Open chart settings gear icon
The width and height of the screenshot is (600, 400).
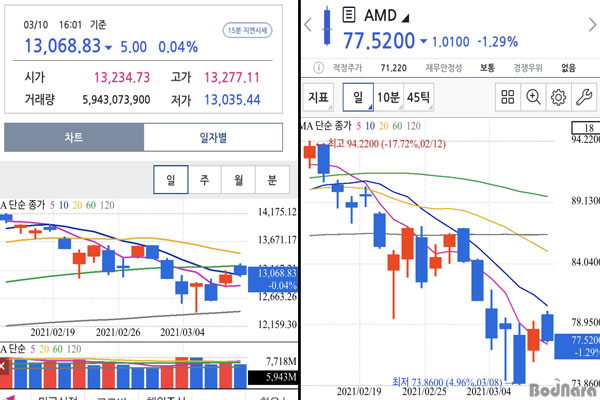(x=558, y=97)
